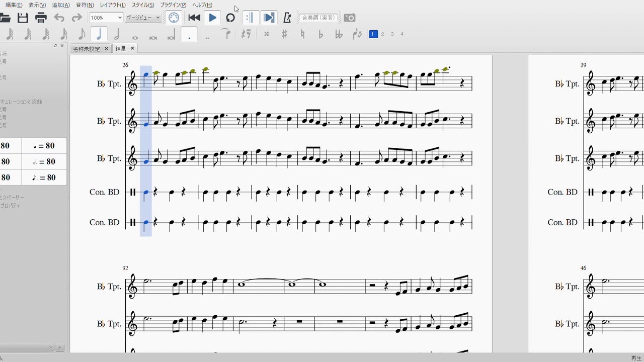The width and height of the screenshot is (644, 362).
Task: Click the camera image capture icon
Action: 349,18
